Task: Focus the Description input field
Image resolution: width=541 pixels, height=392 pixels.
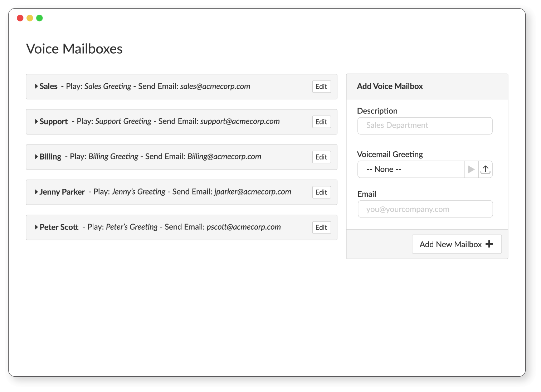Action: pyautogui.click(x=425, y=126)
